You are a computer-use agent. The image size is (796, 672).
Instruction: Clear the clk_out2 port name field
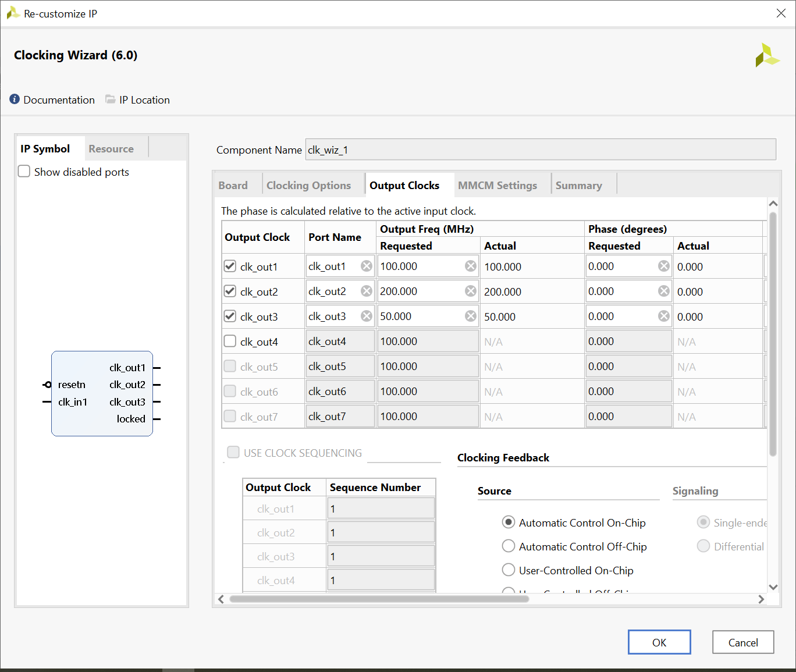point(367,291)
